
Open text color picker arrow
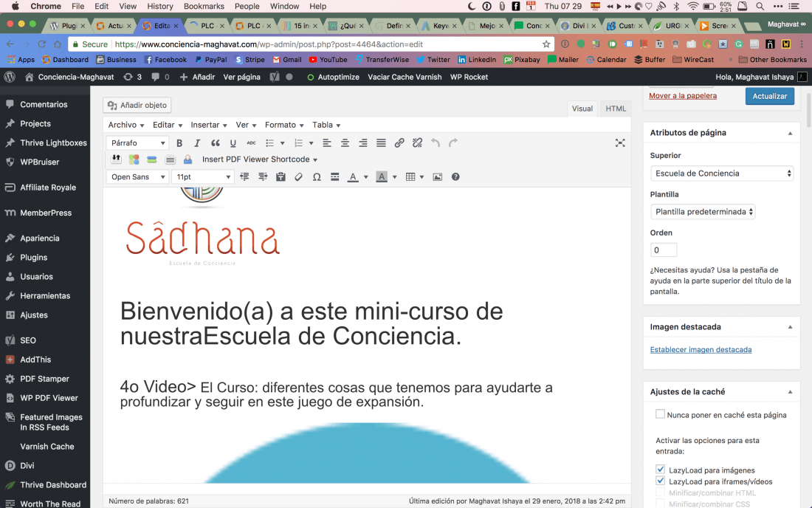(x=365, y=177)
